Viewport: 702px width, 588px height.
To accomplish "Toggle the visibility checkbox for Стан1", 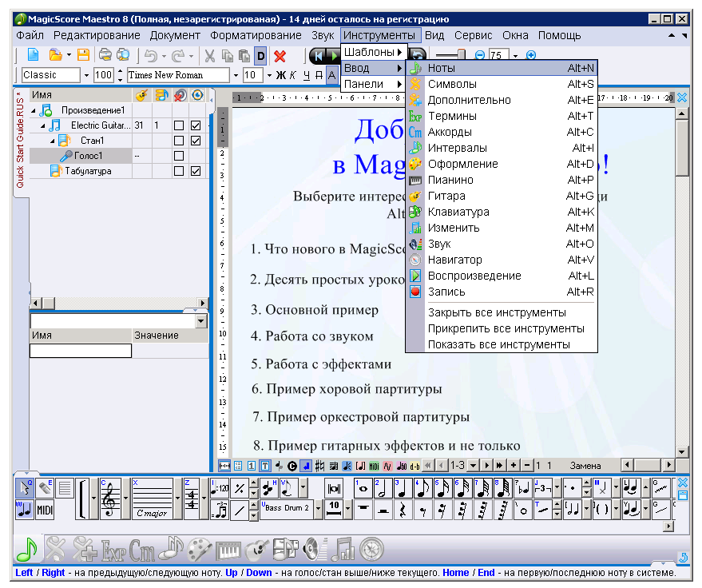I will [196, 141].
